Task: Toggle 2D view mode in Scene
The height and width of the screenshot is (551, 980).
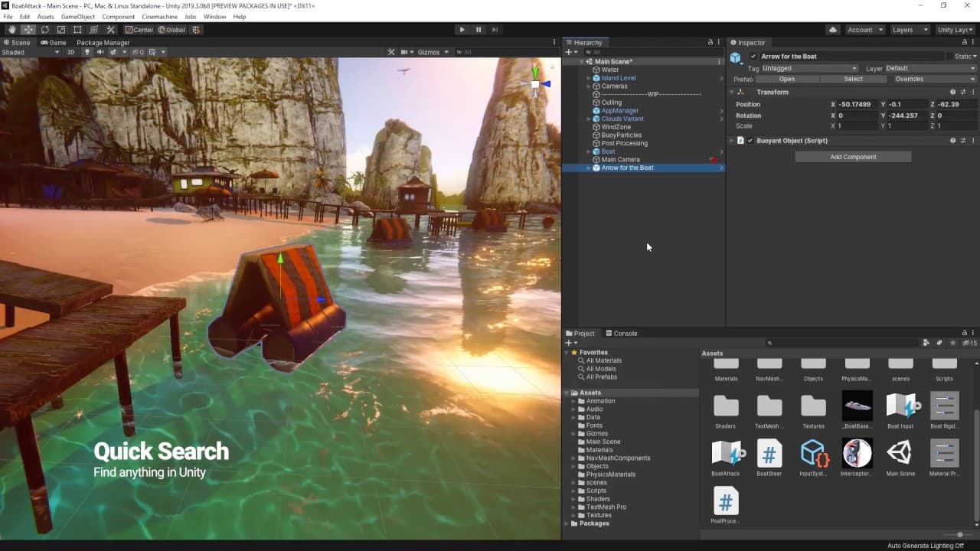Action: [71, 52]
